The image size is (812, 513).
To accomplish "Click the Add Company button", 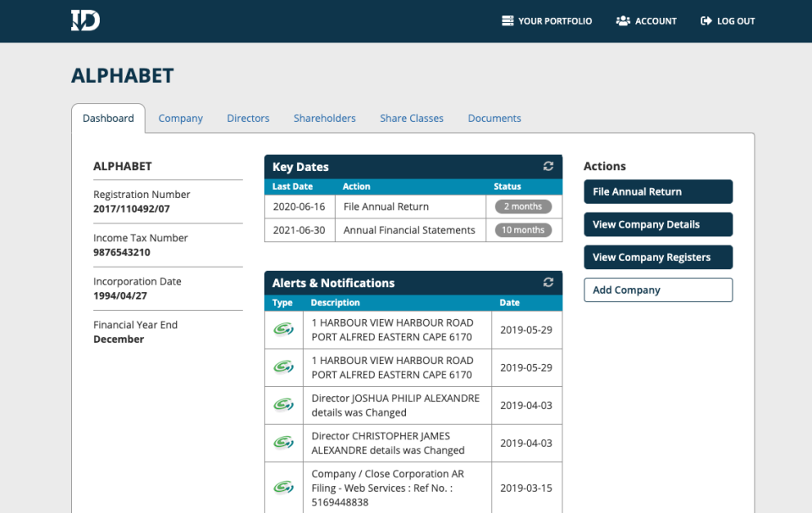I will pyautogui.click(x=658, y=290).
